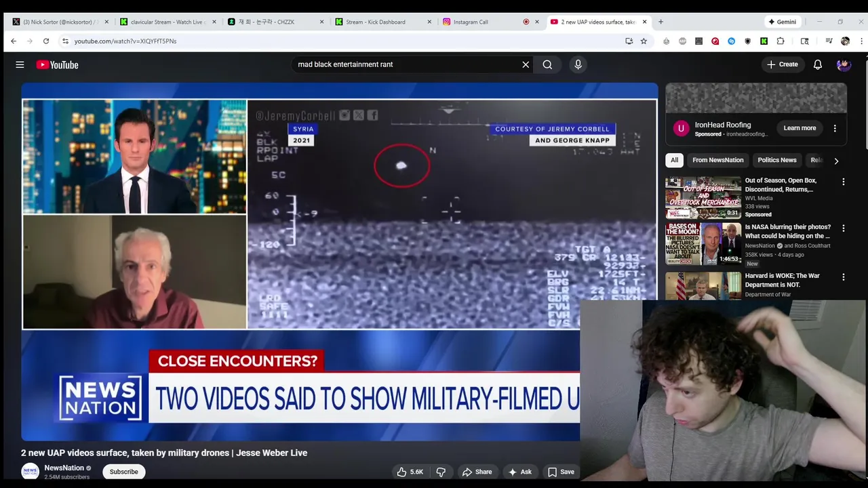This screenshot has height=488, width=868.
Task: Save the video to a playlist
Action: (x=561, y=472)
